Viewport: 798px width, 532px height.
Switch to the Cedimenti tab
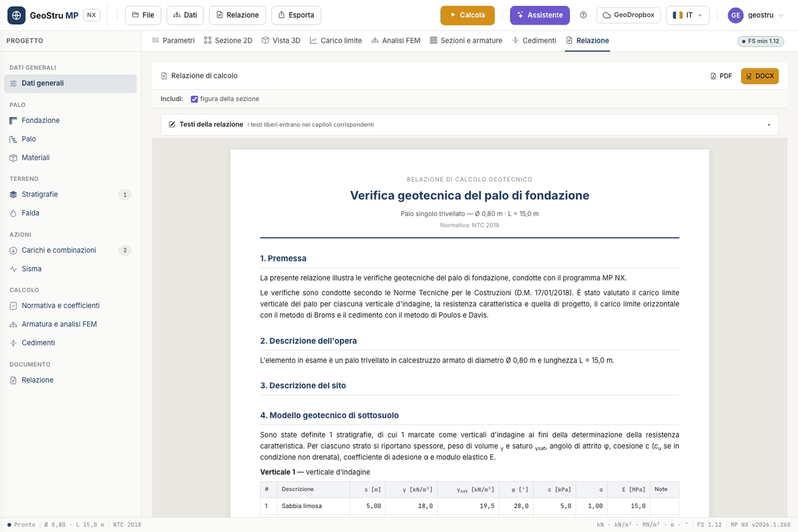pyautogui.click(x=534, y=41)
